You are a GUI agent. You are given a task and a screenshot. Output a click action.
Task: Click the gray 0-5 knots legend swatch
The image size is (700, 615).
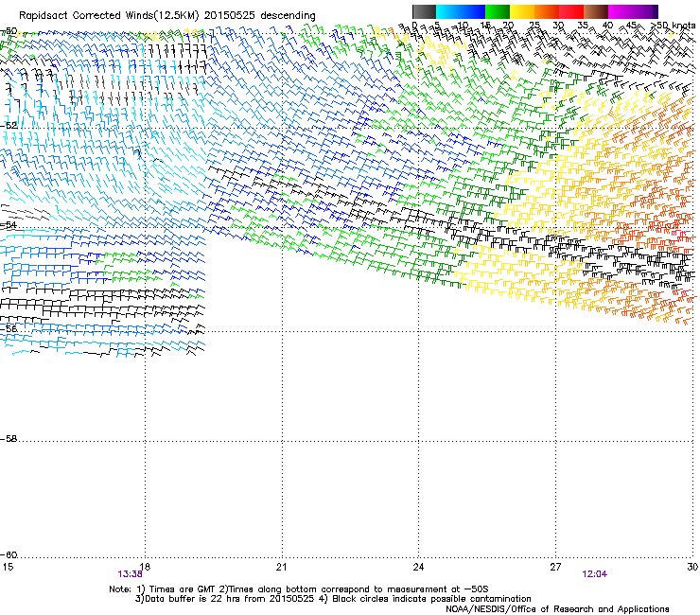424,11
